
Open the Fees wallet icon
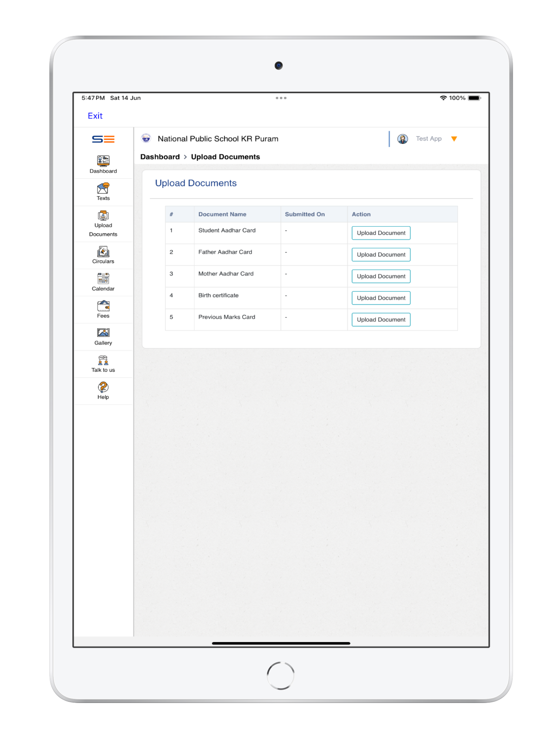tap(103, 306)
